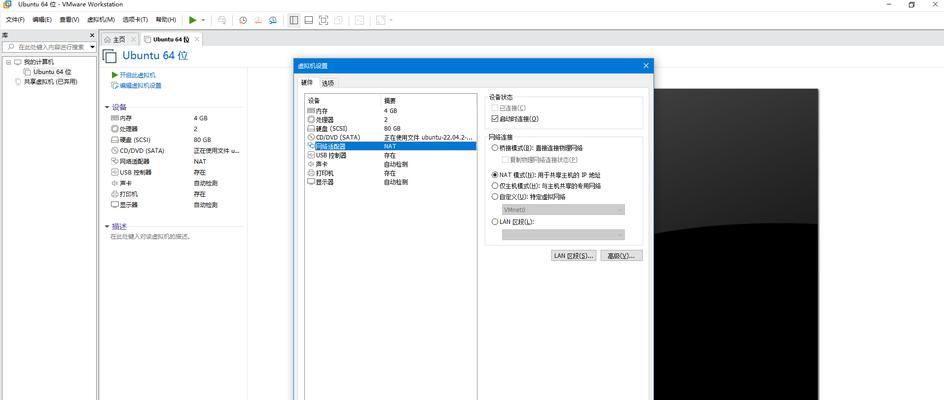Select Ubuntu 64 位 in the library tree

point(52,72)
